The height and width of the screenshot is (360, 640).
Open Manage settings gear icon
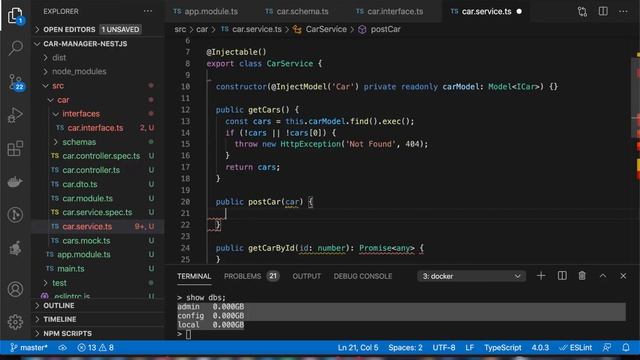pyautogui.click(x=16, y=322)
